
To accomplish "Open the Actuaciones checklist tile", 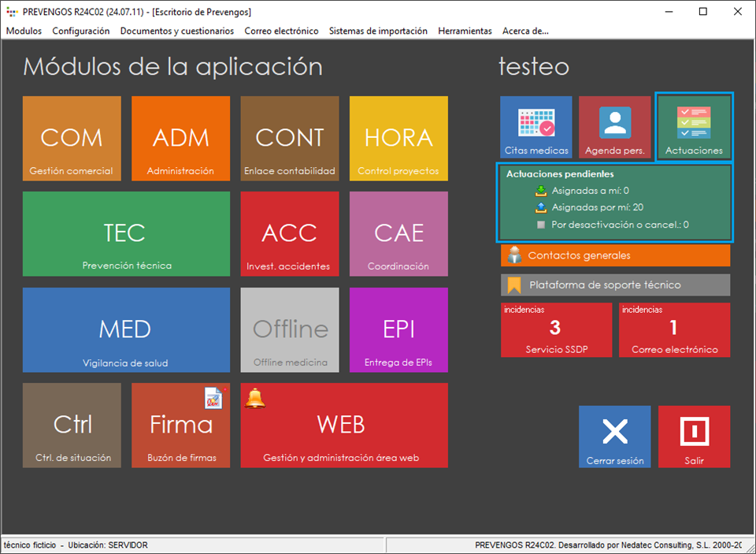I will (x=694, y=128).
